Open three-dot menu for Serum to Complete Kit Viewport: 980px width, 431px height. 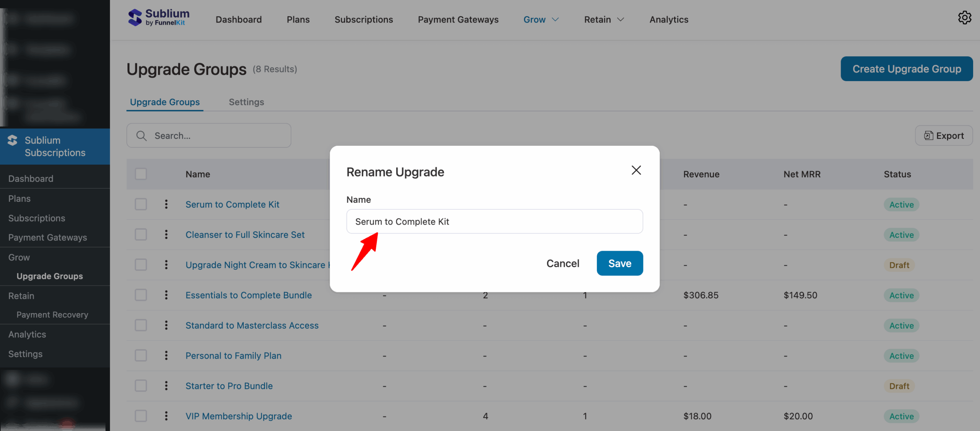coord(166,204)
